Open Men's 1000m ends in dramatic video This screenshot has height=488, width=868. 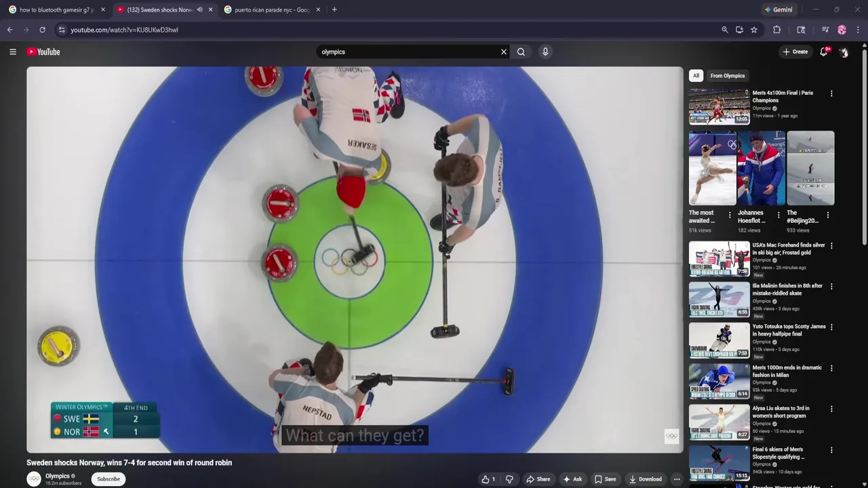[719, 382]
